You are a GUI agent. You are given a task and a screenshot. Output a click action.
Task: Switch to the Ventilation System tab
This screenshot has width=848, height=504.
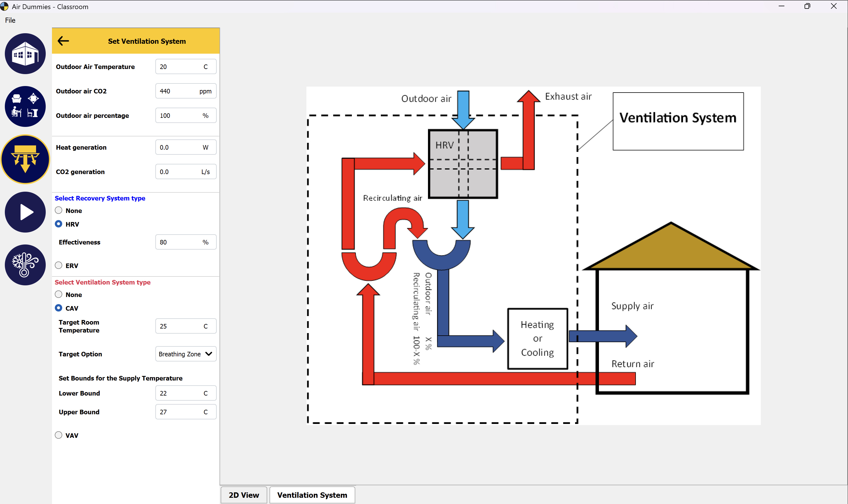[x=312, y=495]
